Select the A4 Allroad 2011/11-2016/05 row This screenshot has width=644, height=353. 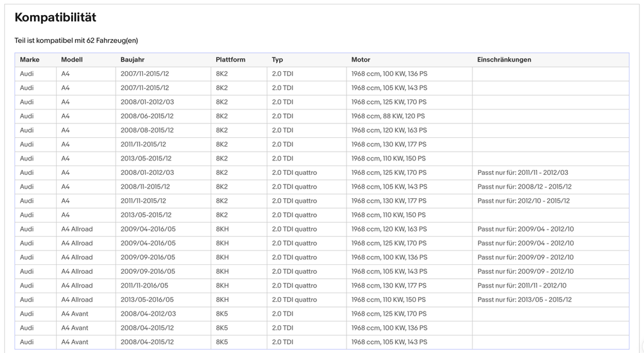pos(322,286)
